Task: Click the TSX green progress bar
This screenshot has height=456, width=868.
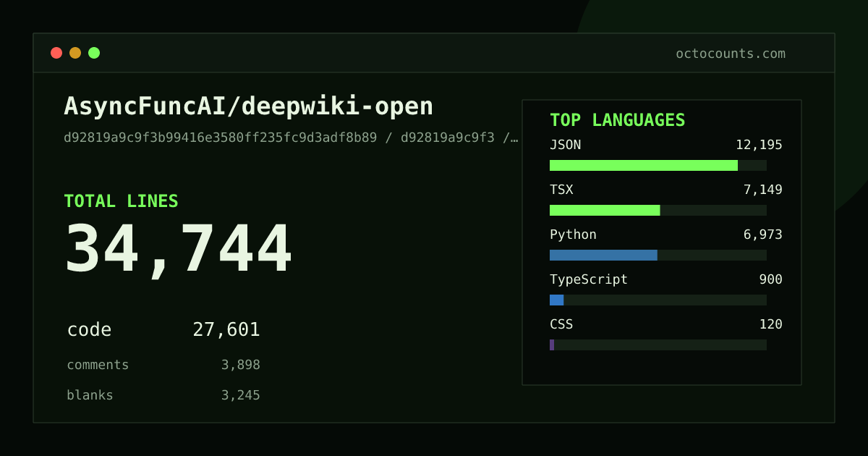Action: tap(605, 210)
